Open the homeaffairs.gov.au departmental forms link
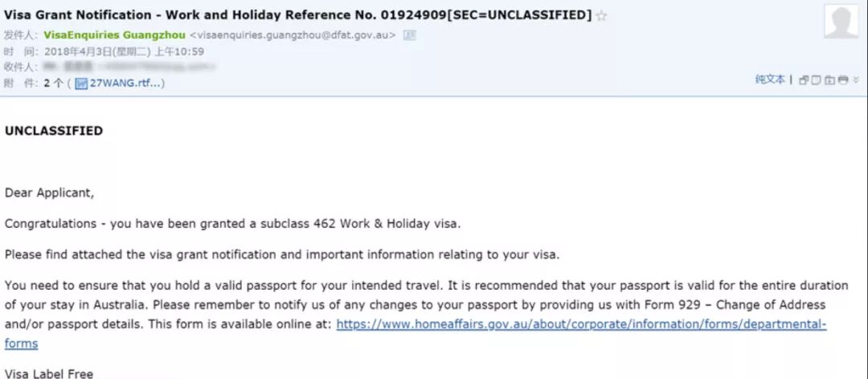This screenshot has height=379, width=868. pyautogui.click(x=580, y=324)
